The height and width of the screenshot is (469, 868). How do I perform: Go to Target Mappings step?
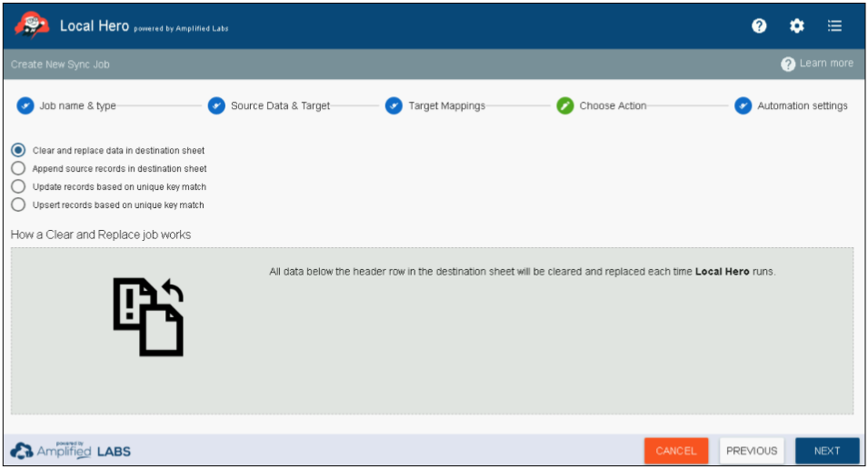click(447, 105)
